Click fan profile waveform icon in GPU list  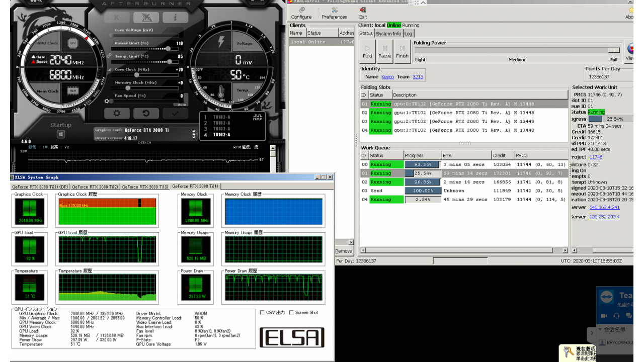tap(258, 117)
